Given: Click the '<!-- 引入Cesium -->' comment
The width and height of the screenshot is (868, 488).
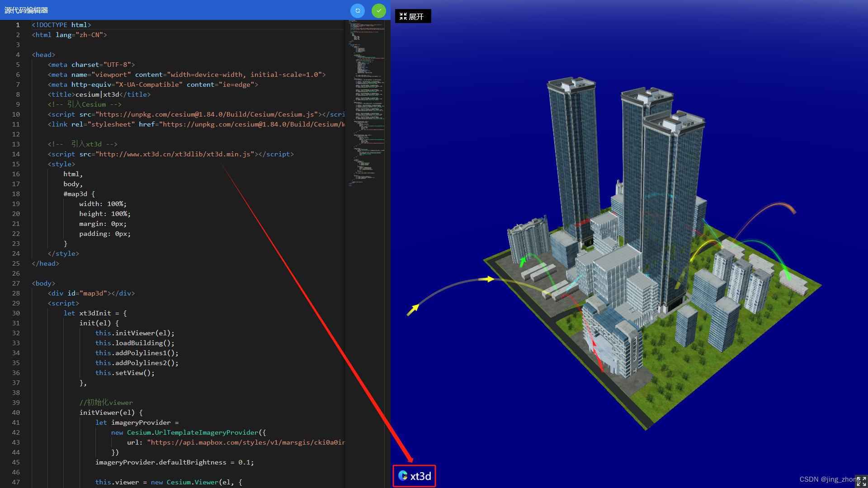Looking at the screenshot, I should pos(85,104).
